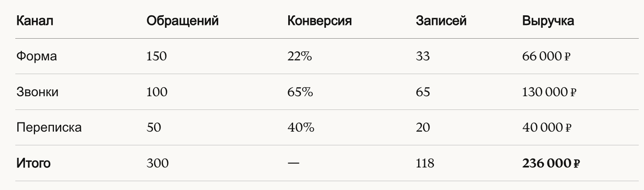Select the Переписка row label

pyautogui.click(x=49, y=127)
